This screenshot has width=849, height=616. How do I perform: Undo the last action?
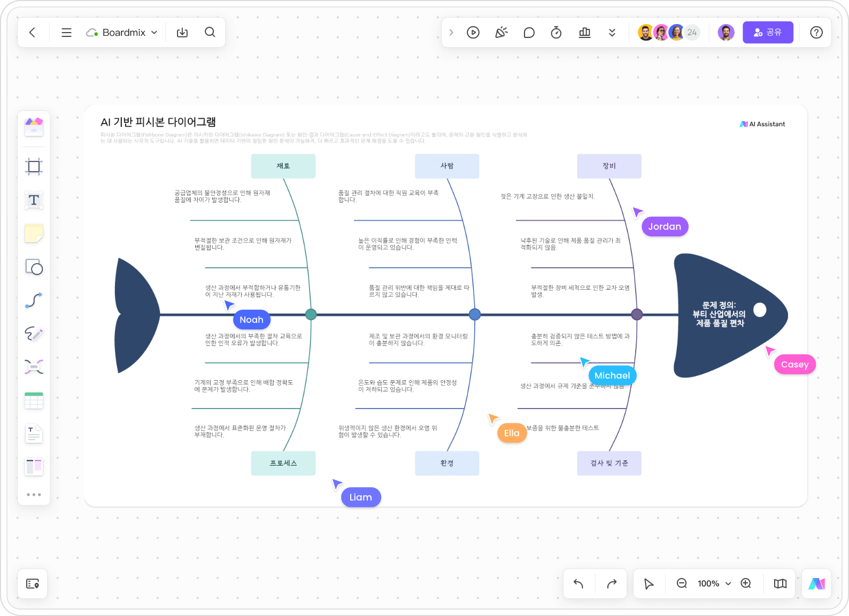click(x=578, y=584)
